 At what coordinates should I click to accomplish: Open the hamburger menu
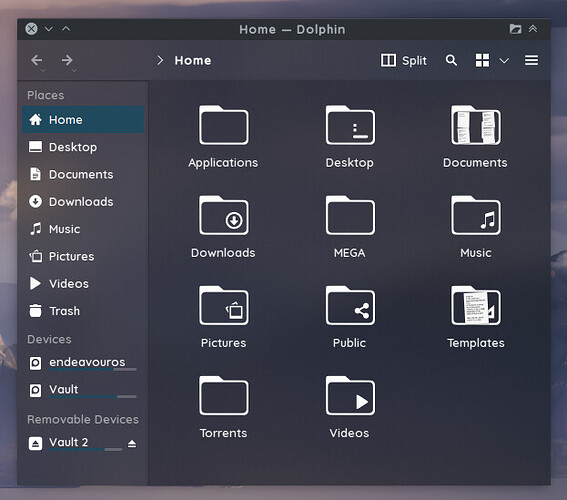click(x=531, y=60)
